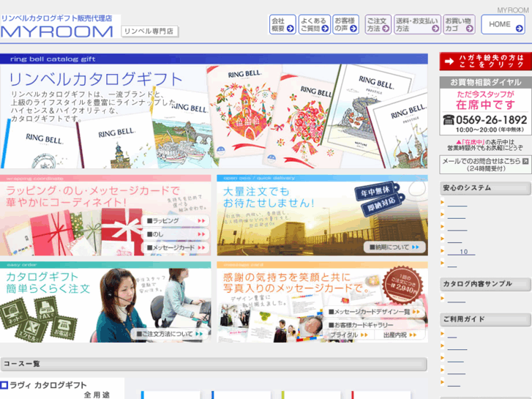Open the ■のし link
This screenshot has width=532, height=399.
click(x=175, y=234)
